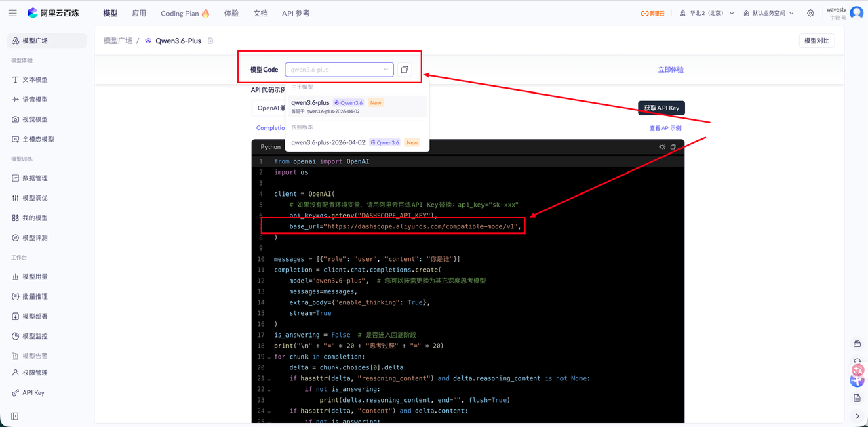Toggle code block light/dark theme icon

click(x=663, y=147)
